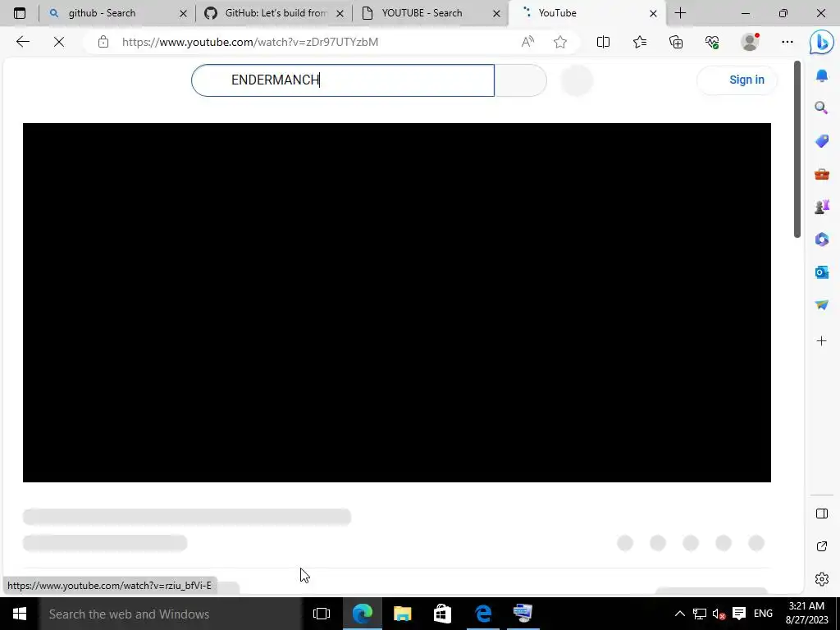Show hidden tray icons chevron
This screenshot has width=840, height=630.
pyautogui.click(x=679, y=614)
